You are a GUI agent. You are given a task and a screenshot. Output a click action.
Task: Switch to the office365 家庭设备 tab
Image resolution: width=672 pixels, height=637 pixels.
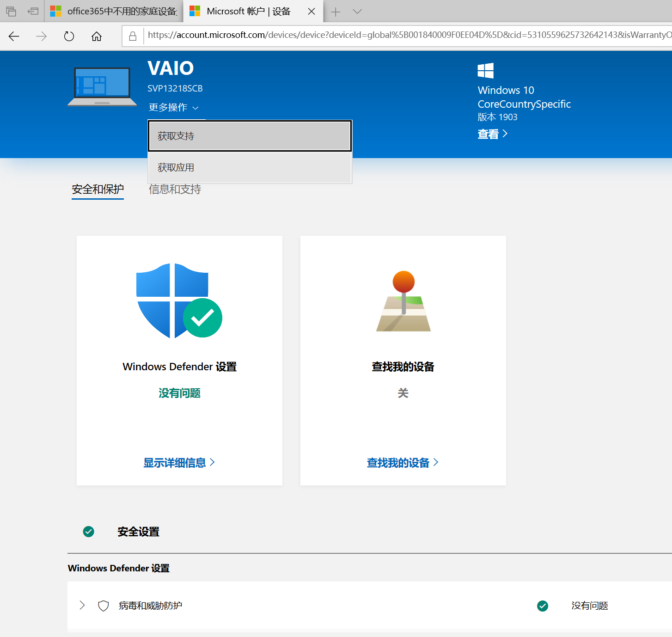point(114,11)
